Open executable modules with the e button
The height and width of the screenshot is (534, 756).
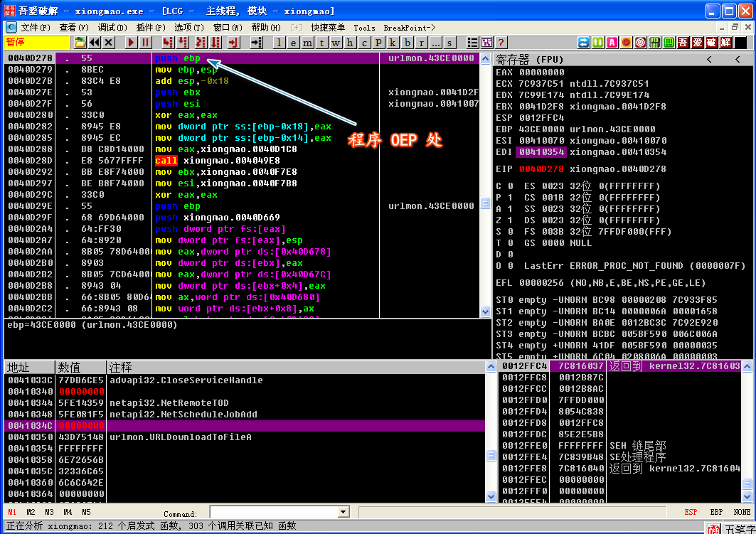tap(293, 43)
